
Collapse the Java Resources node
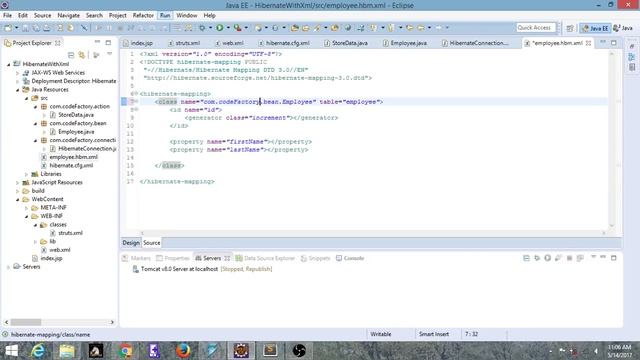coord(17,89)
